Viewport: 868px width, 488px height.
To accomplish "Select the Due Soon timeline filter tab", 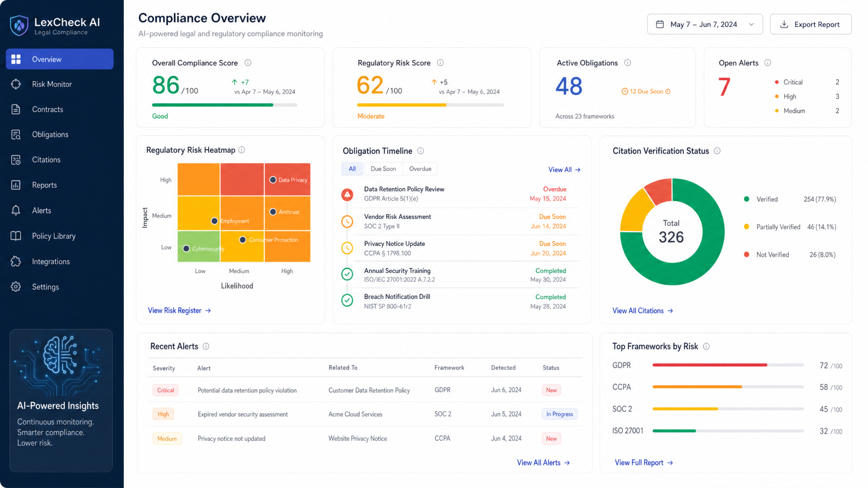I will (x=383, y=169).
